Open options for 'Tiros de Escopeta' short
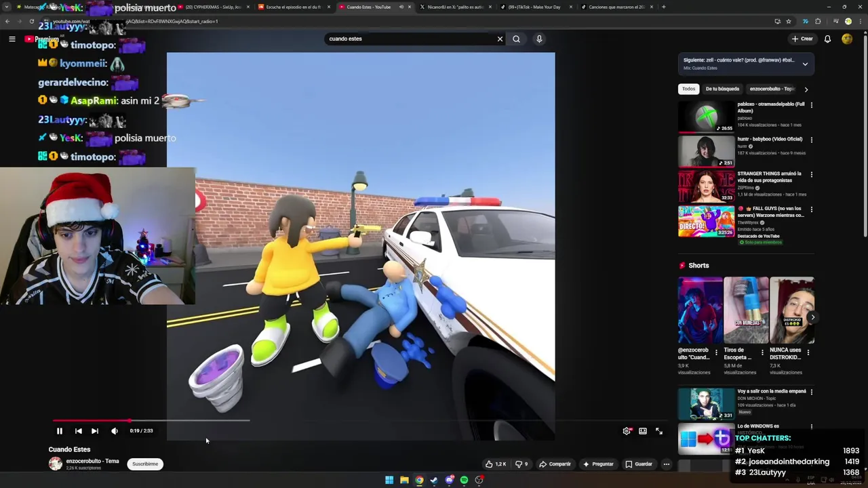Viewport: 868px width, 488px height. pyautogui.click(x=762, y=352)
